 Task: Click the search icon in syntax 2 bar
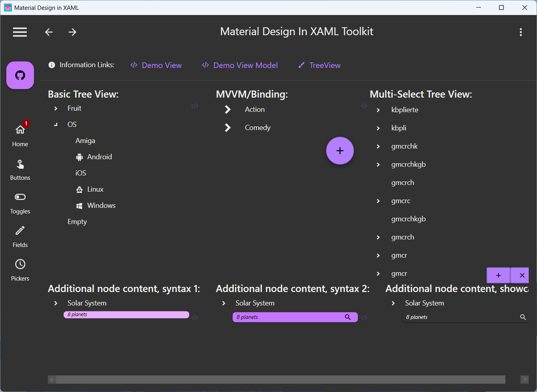(348, 317)
